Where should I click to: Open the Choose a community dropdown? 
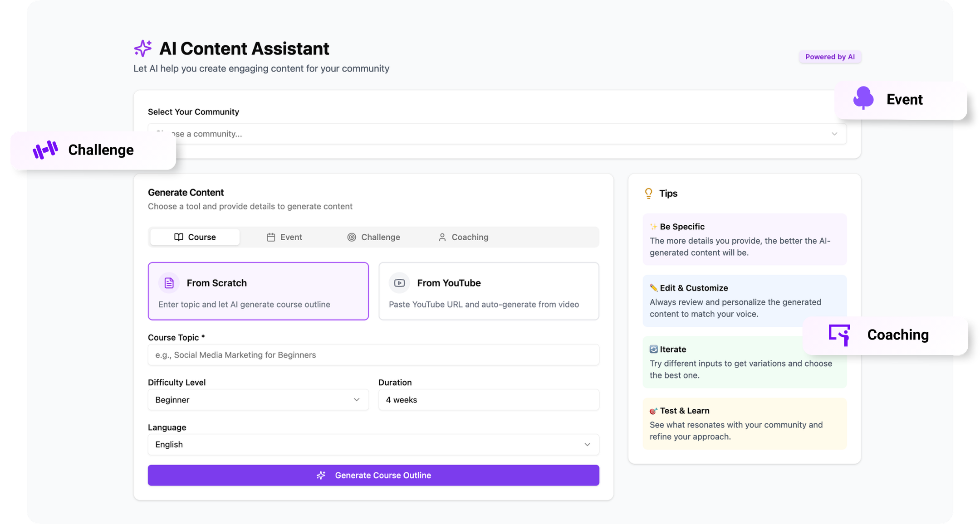point(497,134)
